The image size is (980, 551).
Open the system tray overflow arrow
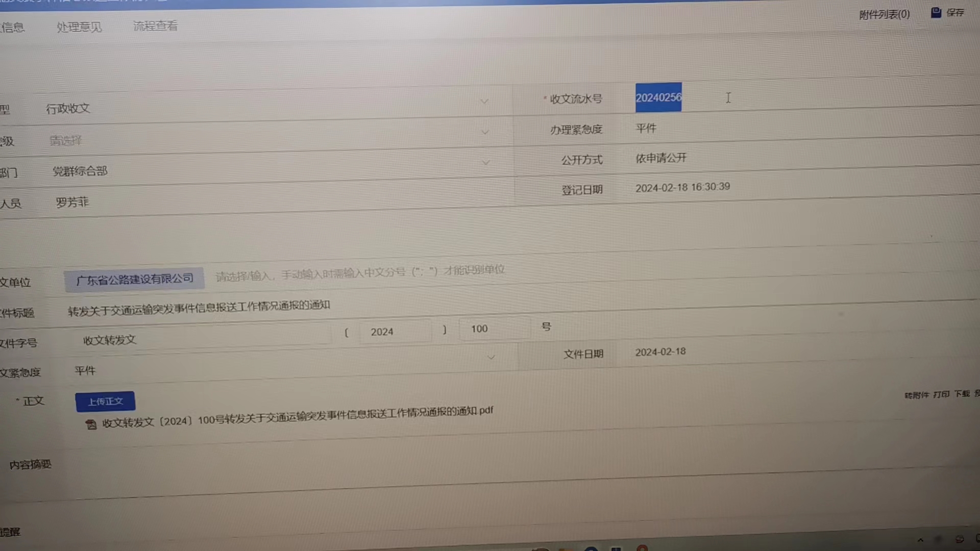coord(920,540)
